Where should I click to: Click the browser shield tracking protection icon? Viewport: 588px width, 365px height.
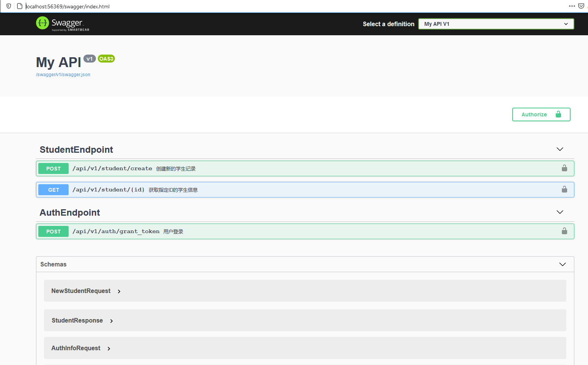coord(9,6)
